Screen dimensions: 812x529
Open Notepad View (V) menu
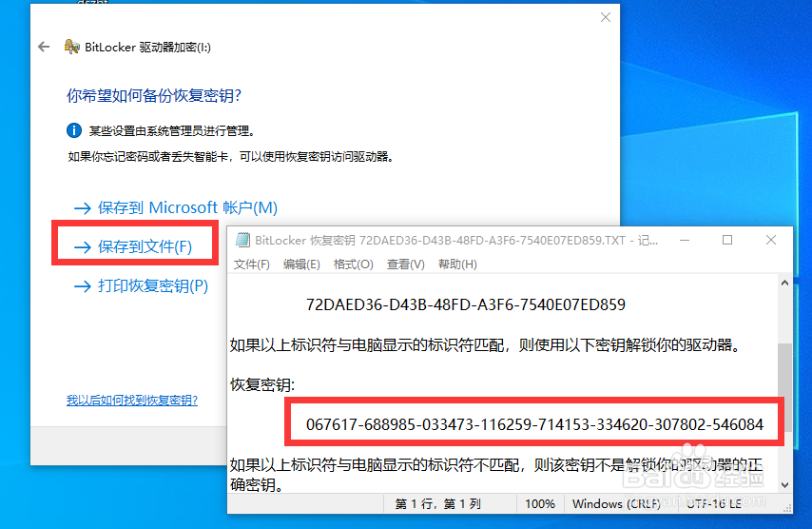(405, 264)
